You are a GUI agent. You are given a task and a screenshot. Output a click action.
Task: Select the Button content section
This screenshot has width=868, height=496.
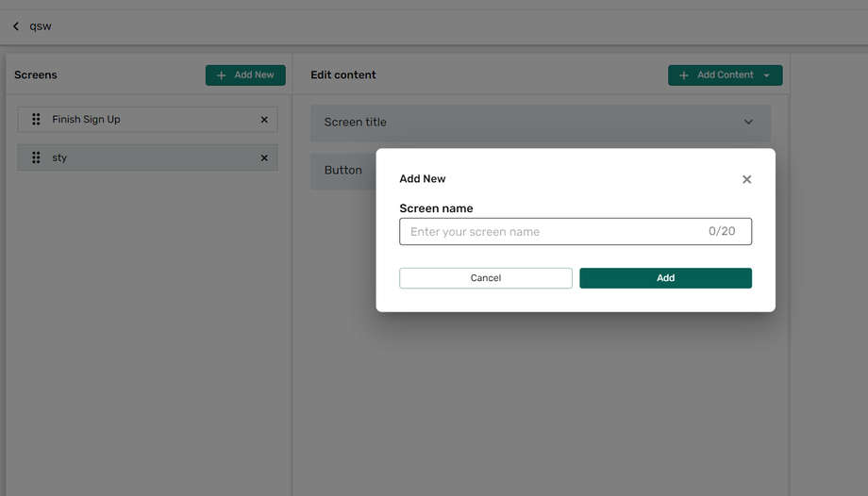(x=342, y=171)
